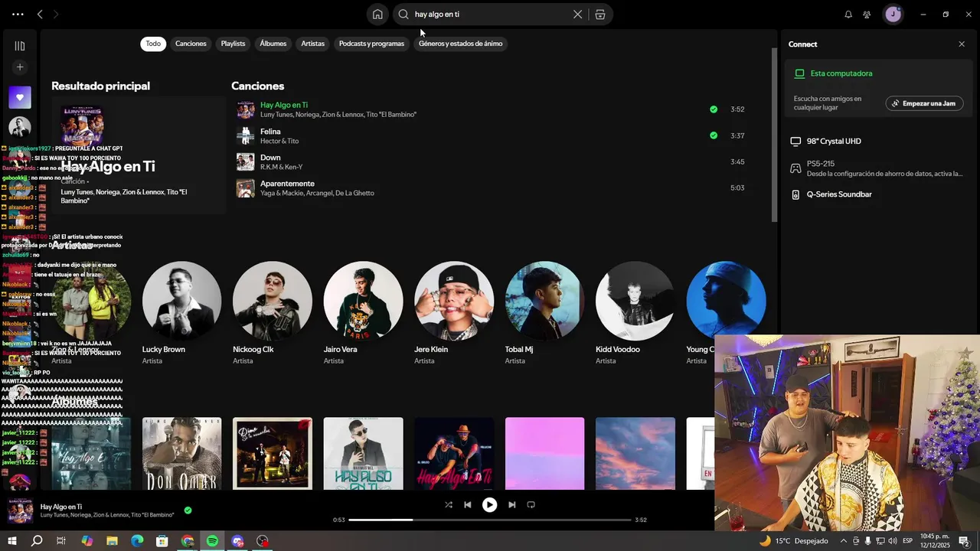The width and height of the screenshot is (980, 551).
Task: Toggle saved check for now-playing song
Action: (x=188, y=510)
